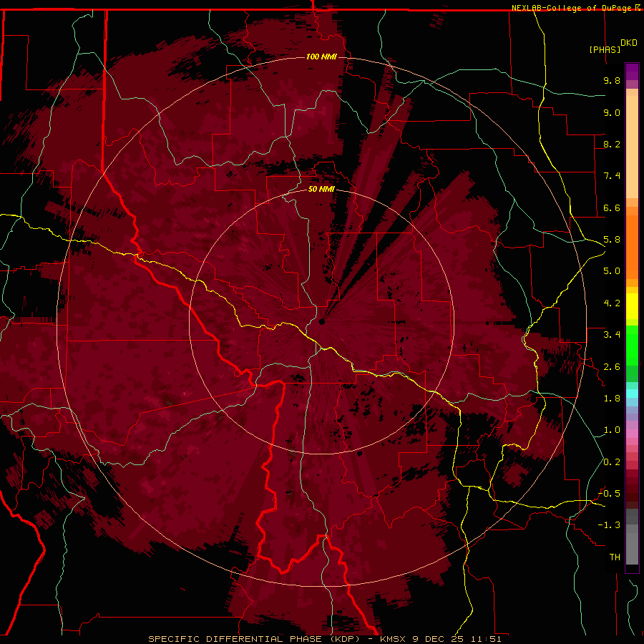
Task: Click the radar site dot at map center
Action: coord(321,321)
